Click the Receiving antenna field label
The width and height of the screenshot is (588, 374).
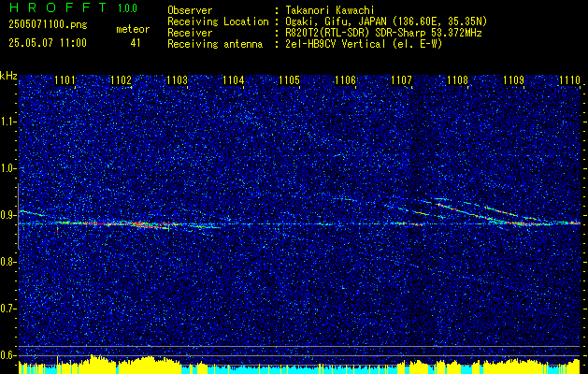tap(215, 44)
